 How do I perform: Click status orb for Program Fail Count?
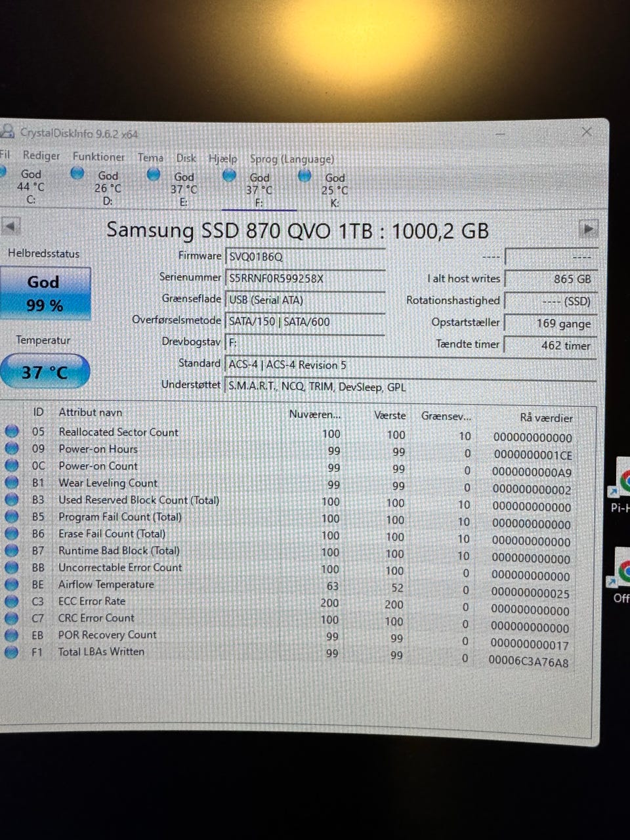12,516
